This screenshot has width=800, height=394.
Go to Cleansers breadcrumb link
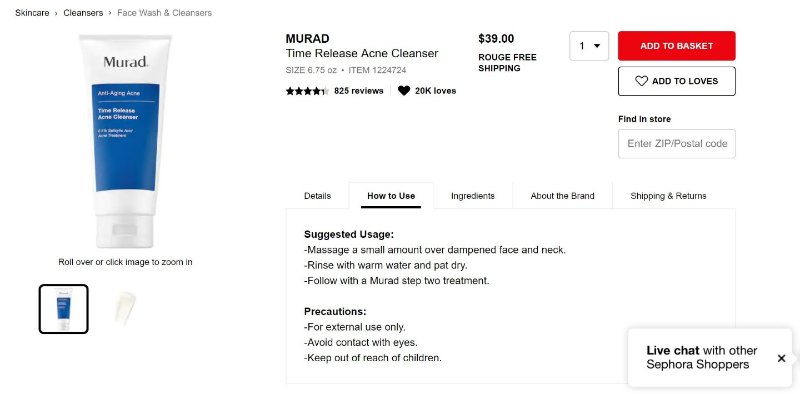[83, 13]
